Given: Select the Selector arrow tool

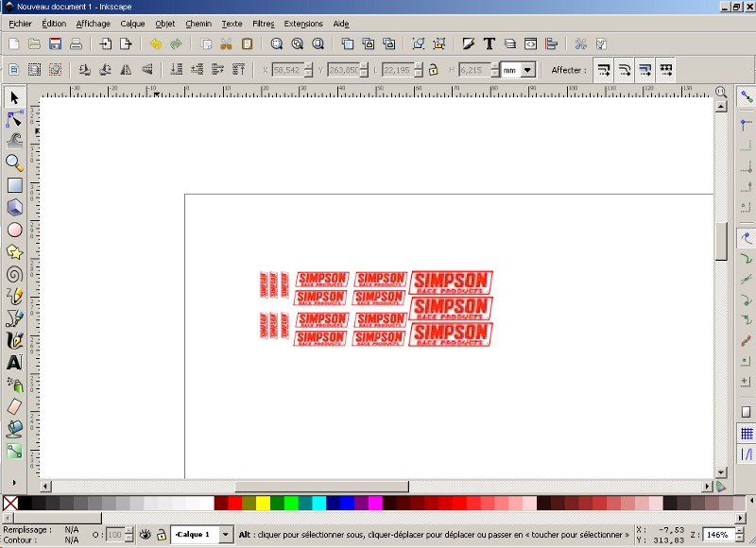Looking at the screenshot, I should tap(14, 98).
